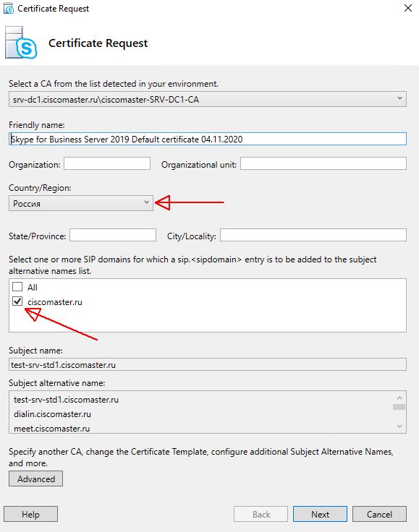Click into the Friendly name field
The width and height of the screenshot is (419, 532).
208,139
